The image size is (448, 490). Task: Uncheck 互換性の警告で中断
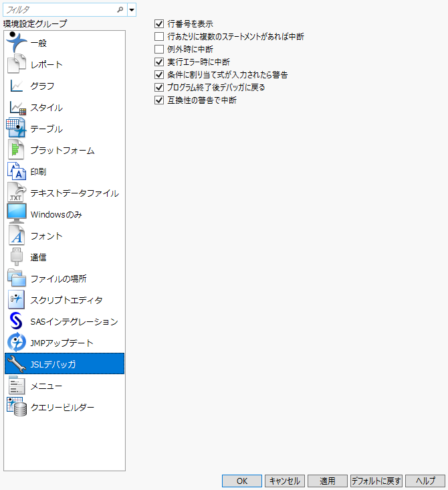159,100
